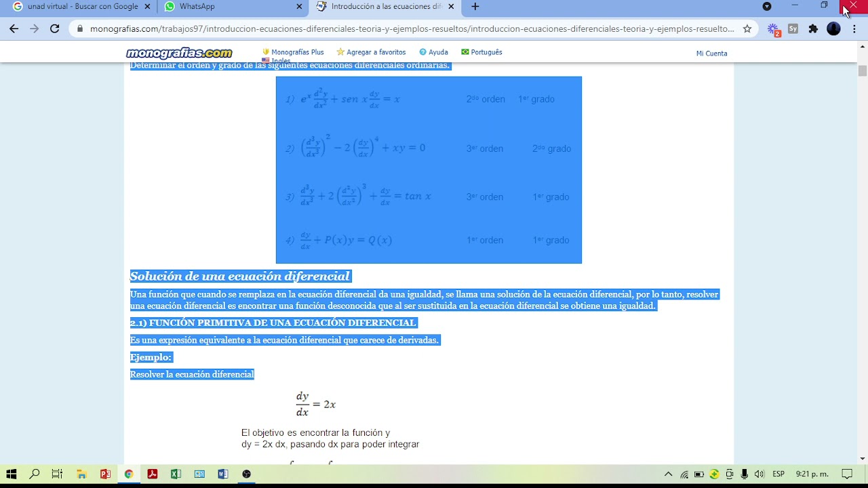
Task: Open the tab search dropdown arrow
Action: pos(767,7)
